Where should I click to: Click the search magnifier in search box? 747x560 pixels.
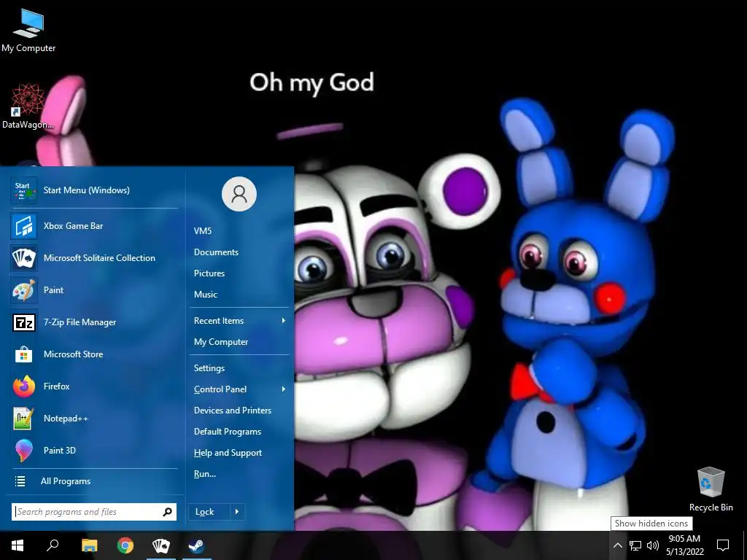coord(167,512)
